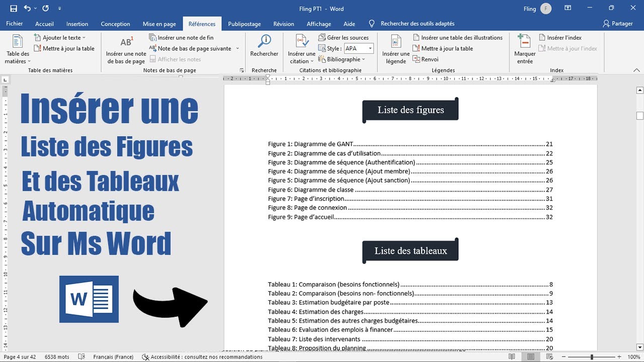The image size is (644, 362).
Task: Click the proofing check icon in status bar
Action: pyautogui.click(x=82, y=357)
